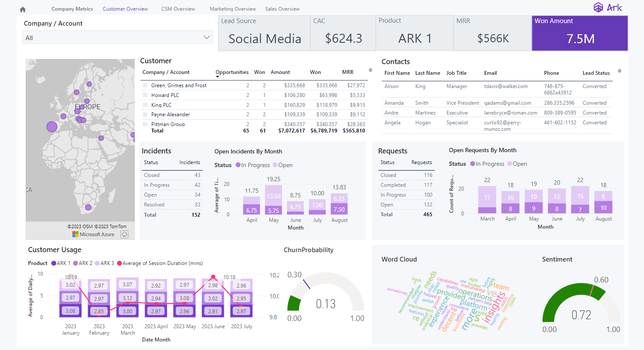Viewport: 644px width, 350px height.
Task: Click the MRR KPI card
Action: (x=492, y=33)
